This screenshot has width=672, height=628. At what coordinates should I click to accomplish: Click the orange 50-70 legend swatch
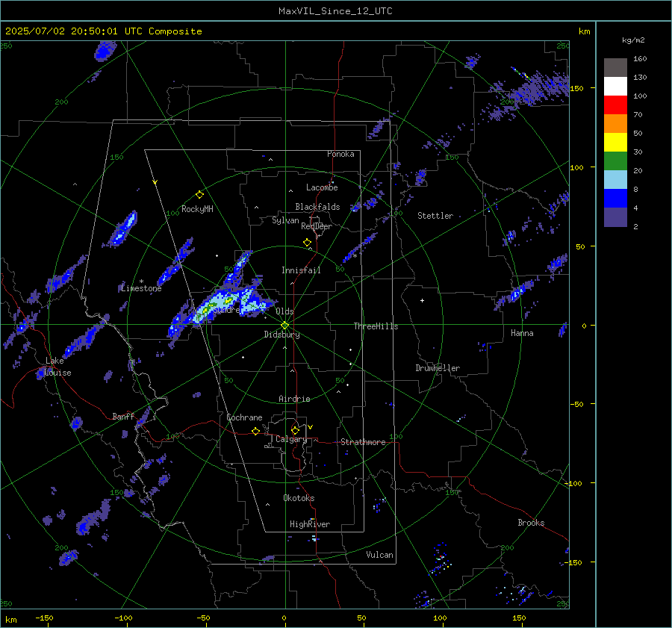(615, 123)
